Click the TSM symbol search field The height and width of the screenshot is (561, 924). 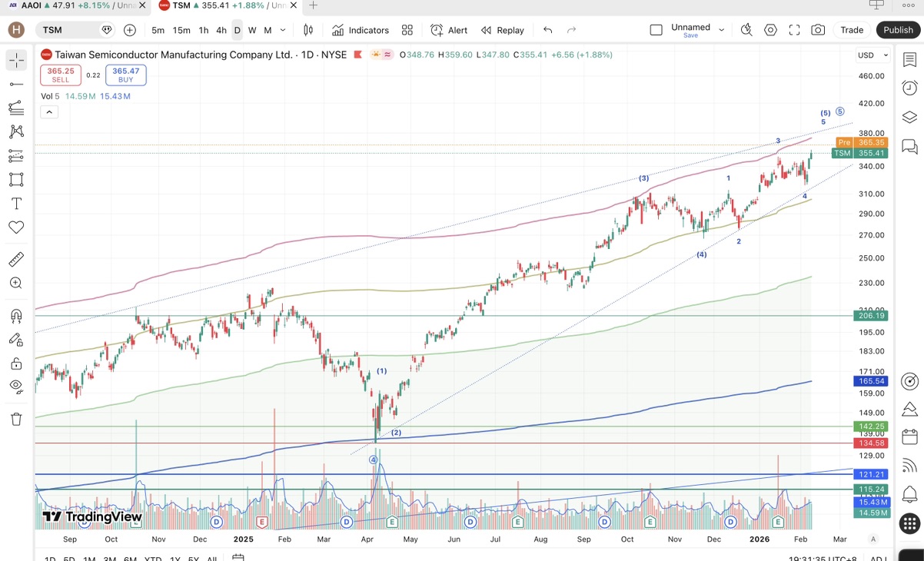pos(68,30)
